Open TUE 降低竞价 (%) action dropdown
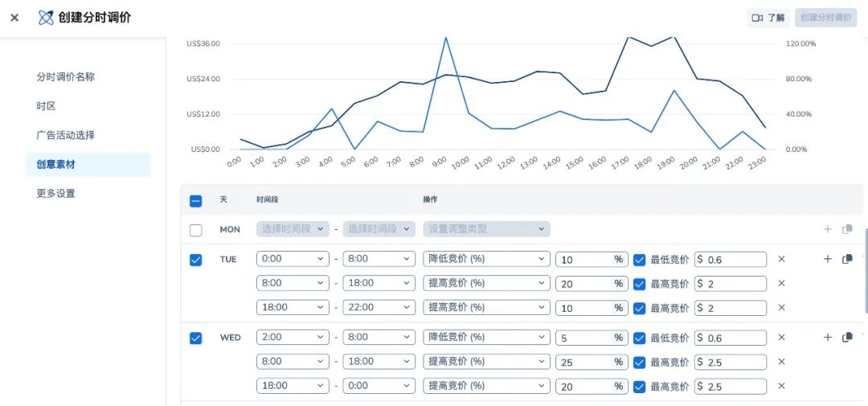The height and width of the screenshot is (406, 868). pos(486,259)
